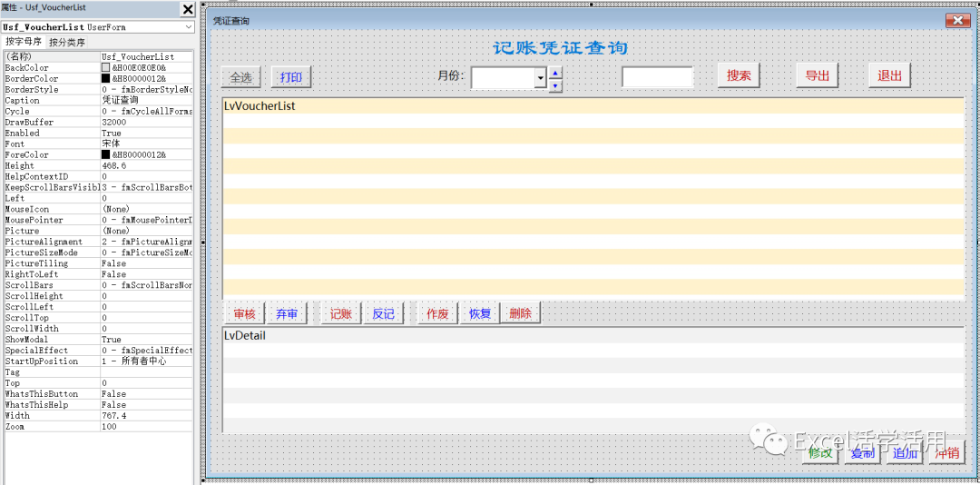Image resolution: width=980 pixels, height=485 pixels.
Task: Click the BackColor color swatch
Action: 105,67
